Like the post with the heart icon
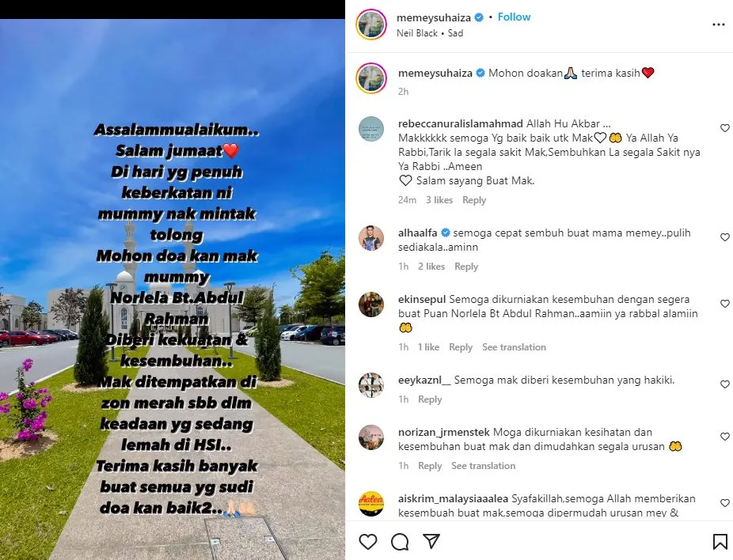This screenshot has width=733, height=560. 368,542
